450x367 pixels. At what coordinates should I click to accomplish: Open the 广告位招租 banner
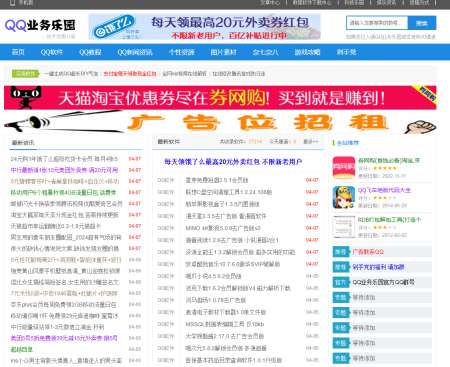pos(220,122)
